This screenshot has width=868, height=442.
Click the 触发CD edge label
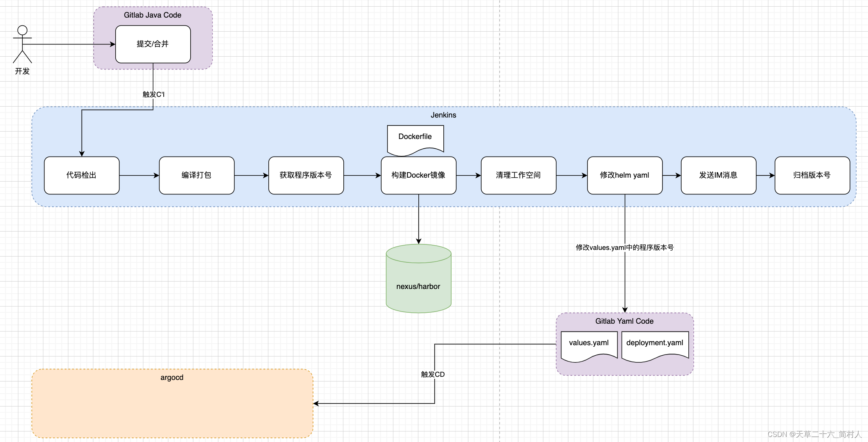(x=433, y=374)
